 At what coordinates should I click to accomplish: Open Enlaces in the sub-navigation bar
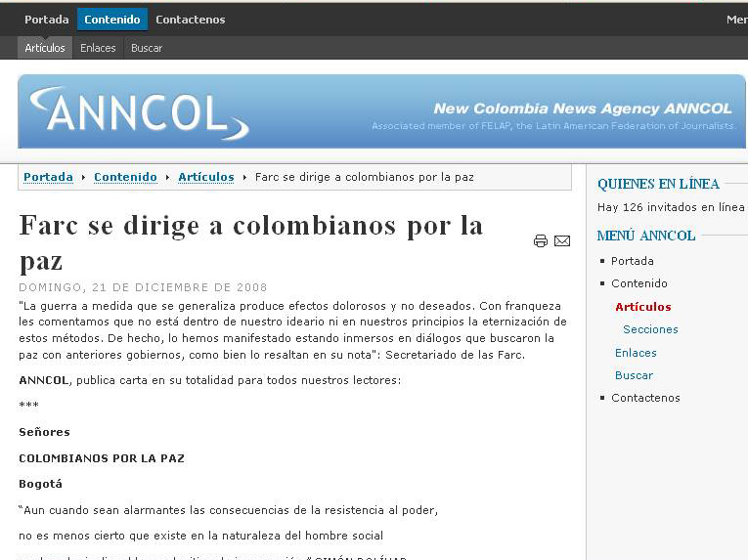(x=98, y=48)
